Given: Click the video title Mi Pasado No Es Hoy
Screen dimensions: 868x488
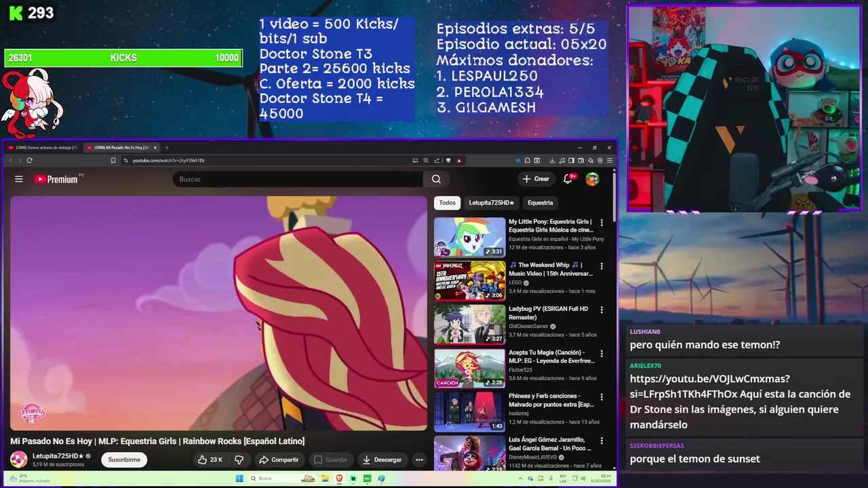Looking at the screenshot, I should coord(157,441).
